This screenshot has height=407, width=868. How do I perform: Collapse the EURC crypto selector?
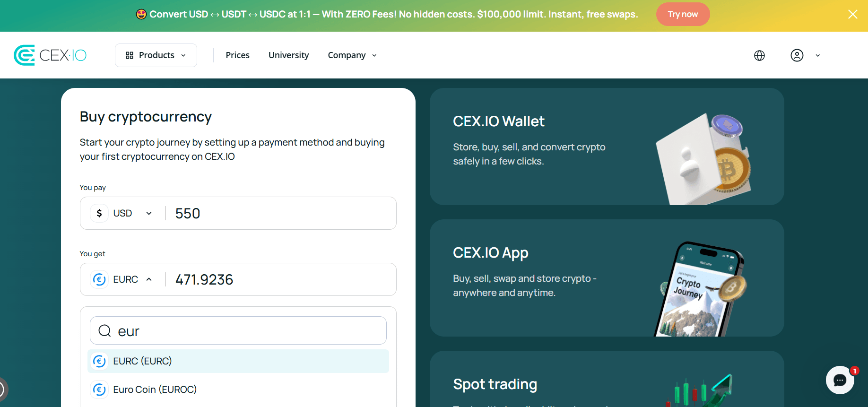click(148, 279)
